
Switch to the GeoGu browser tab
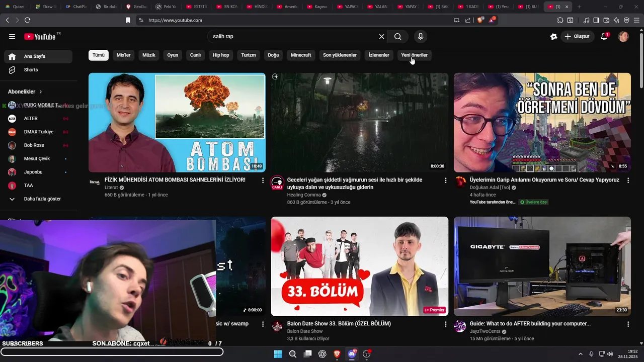point(136,7)
